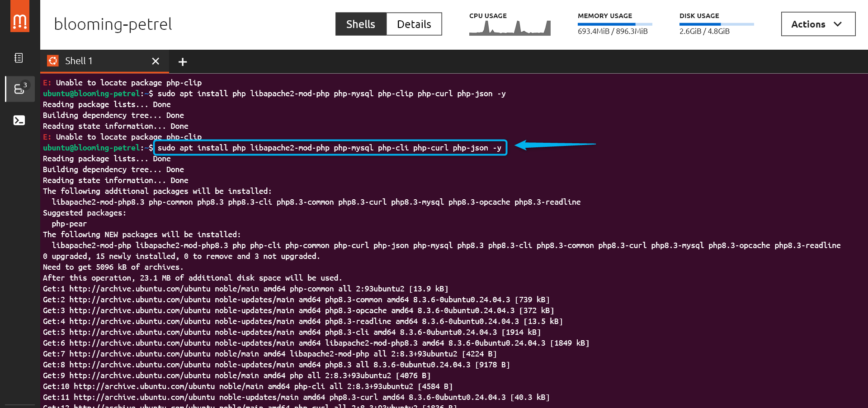Click 'The following NEW packages will be installed' line

[x=142, y=234]
